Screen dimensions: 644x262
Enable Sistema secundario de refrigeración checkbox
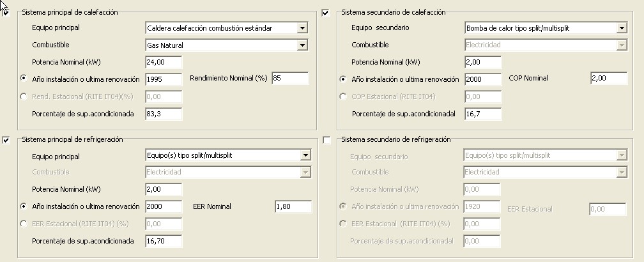tap(327, 140)
